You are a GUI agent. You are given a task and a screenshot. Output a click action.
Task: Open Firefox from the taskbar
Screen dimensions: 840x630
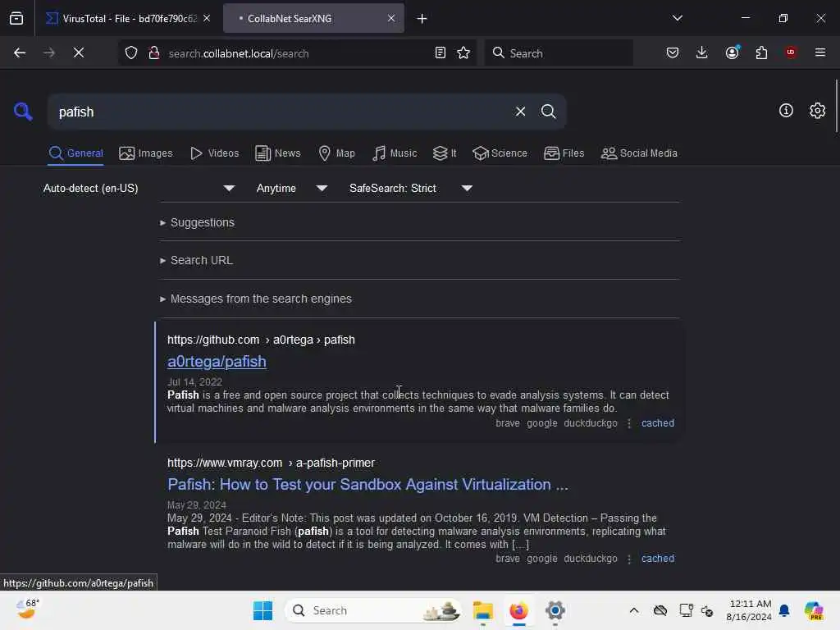pyautogui.click(x=518, y=610)
